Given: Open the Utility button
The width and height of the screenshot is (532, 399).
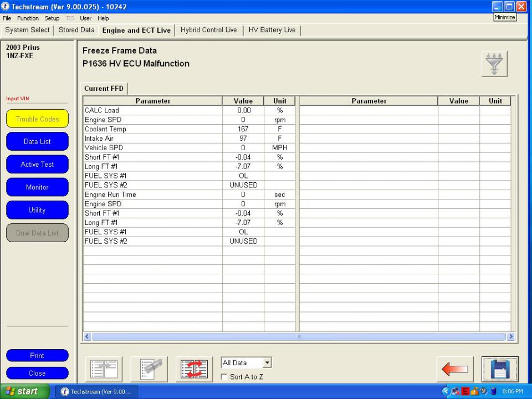Looking at the screenshot, I should coord(37,210).
